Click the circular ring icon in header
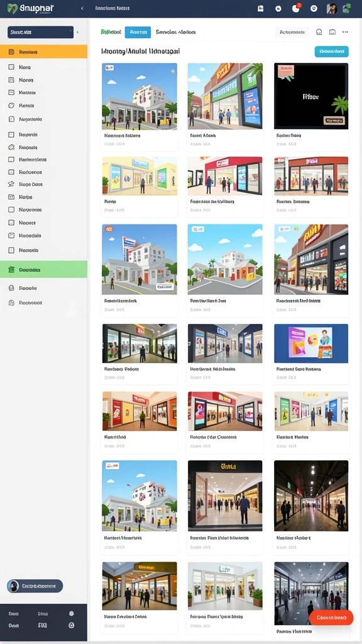The height and width of the screenshot is (644, 362). [314, 9]
